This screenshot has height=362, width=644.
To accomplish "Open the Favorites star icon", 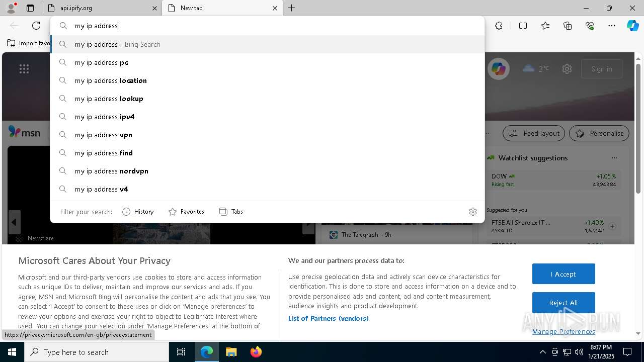I will point(545,26).
